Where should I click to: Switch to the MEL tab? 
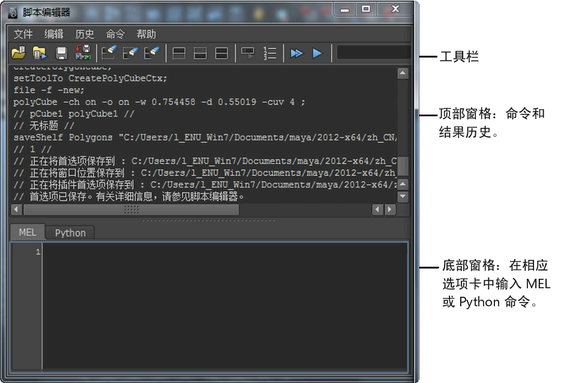[28, 233]
